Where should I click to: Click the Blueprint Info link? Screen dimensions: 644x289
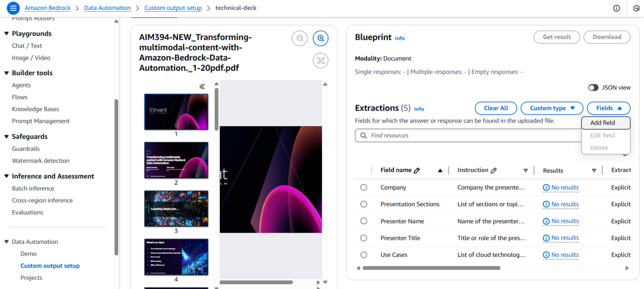tap(400, 38)
